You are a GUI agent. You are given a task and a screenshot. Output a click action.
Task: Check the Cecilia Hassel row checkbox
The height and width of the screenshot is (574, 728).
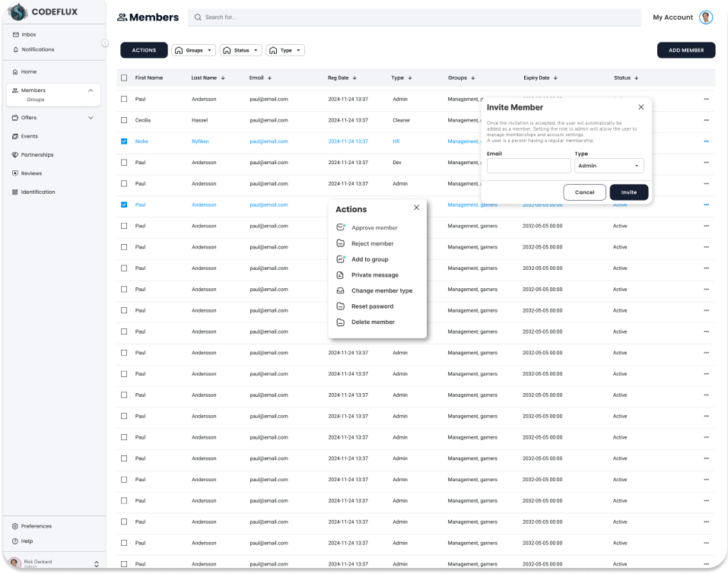pyautogui.click(x=124, y=120)
